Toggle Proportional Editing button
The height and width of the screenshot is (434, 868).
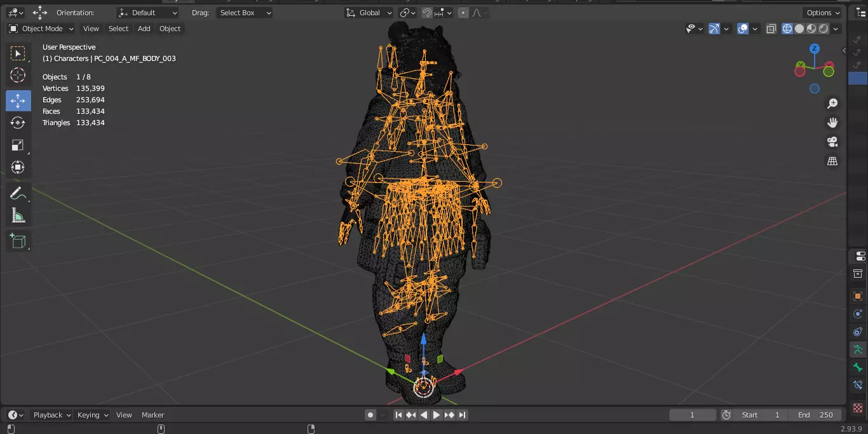coord(463,13)
